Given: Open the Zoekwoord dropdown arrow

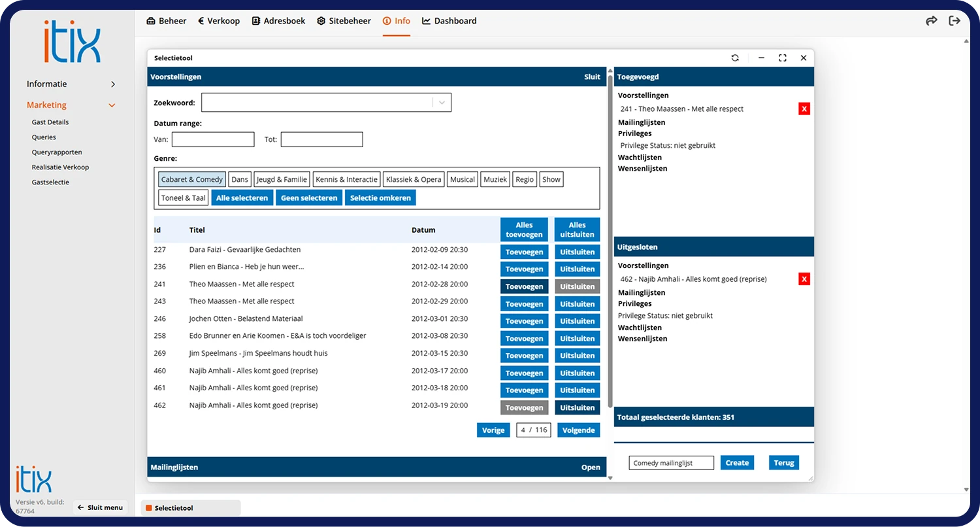Looking at the screenshot, I should [x=442, y=103].
